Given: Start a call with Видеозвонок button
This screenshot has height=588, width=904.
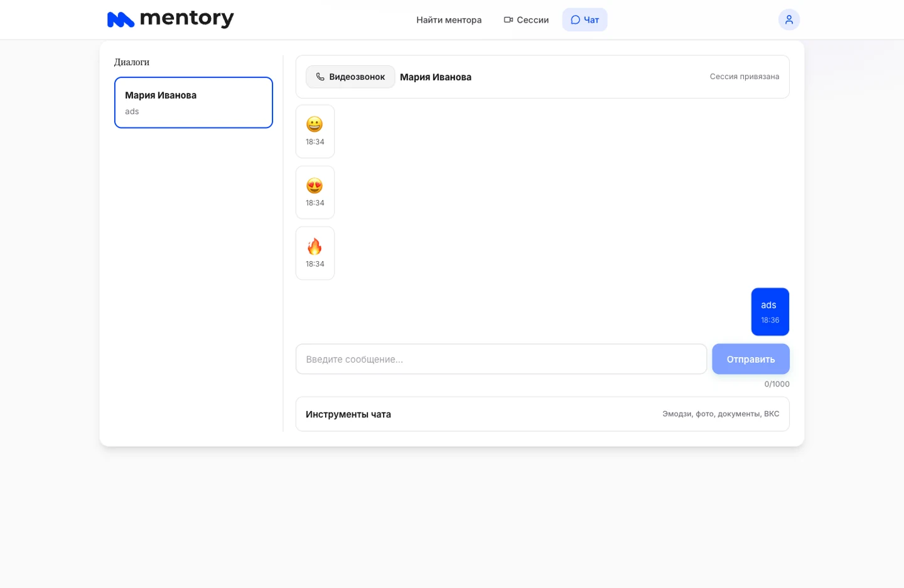Looking at the screenshot, I should tap(350, 77).
